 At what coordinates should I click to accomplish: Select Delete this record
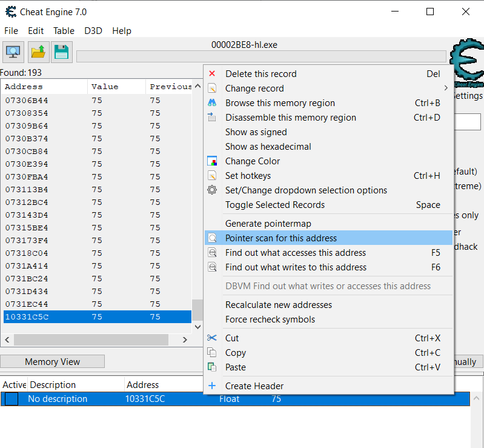click(328, 74)
